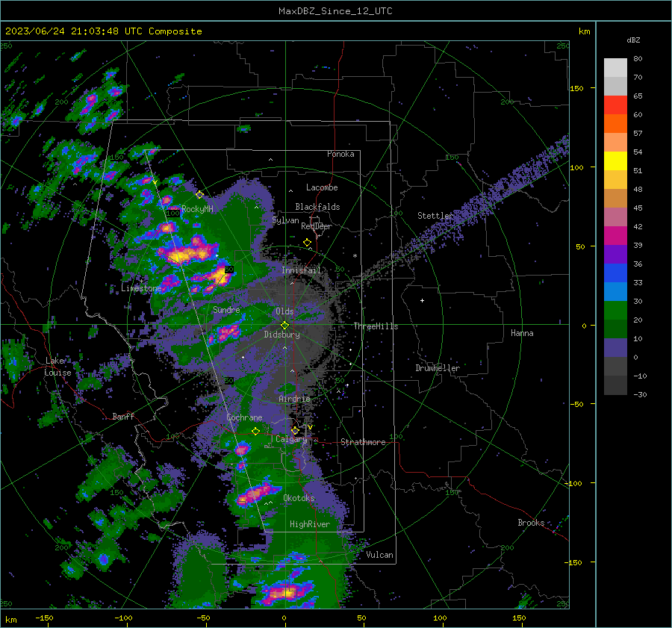Click the -30 value on the dBZ scale
This screenshot has width=672, height=628.
pyautogui.click(x=641, y=395)
